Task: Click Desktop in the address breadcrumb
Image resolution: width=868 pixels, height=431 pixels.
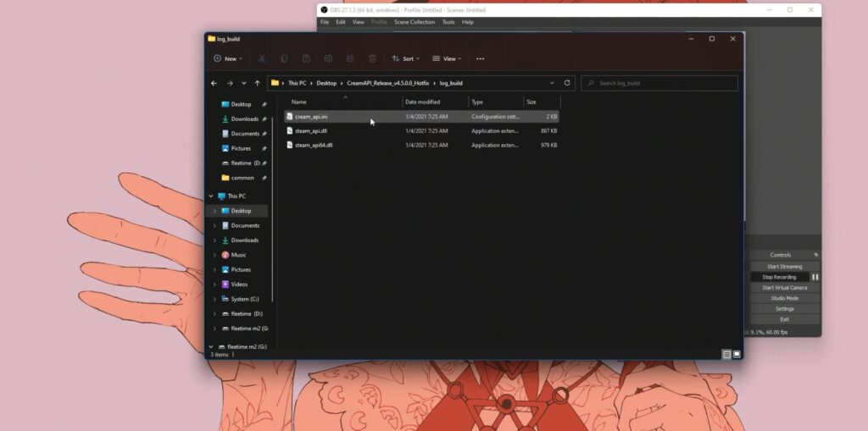Action: click(326, 83)
